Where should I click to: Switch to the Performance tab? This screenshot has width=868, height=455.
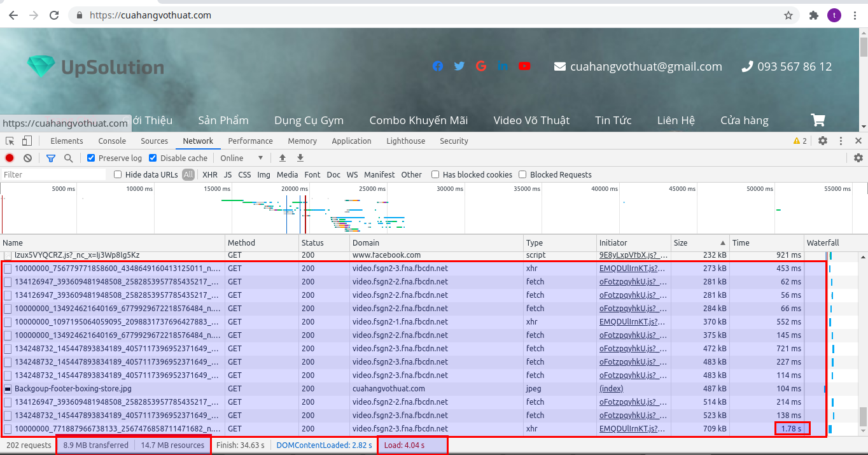[250, 141]
